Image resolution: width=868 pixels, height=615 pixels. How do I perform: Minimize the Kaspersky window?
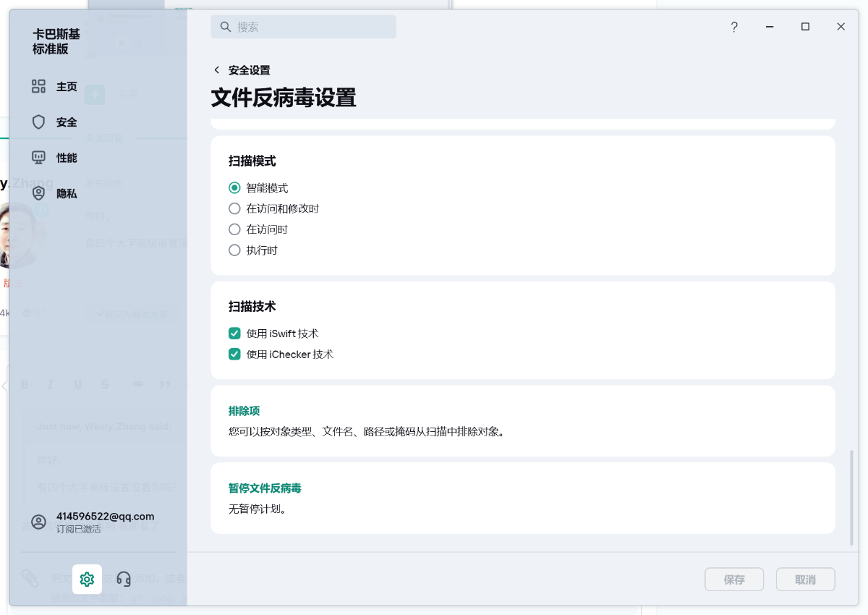point(770,27)
